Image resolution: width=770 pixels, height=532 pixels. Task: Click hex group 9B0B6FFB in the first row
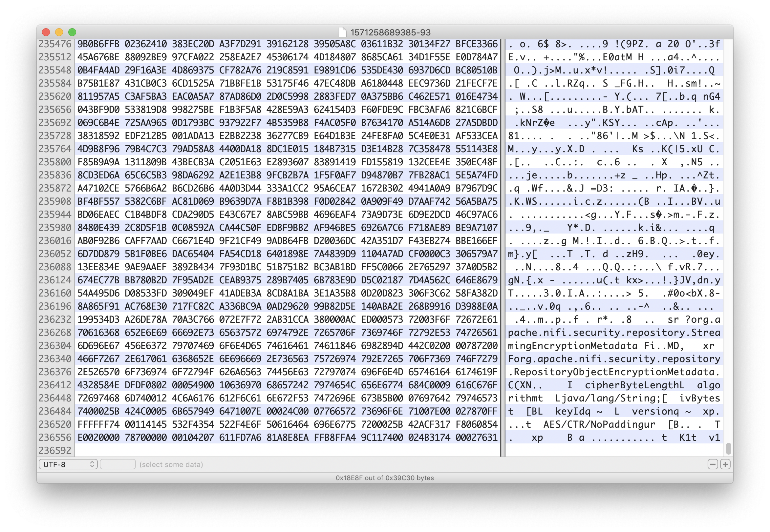pos(98,44)
